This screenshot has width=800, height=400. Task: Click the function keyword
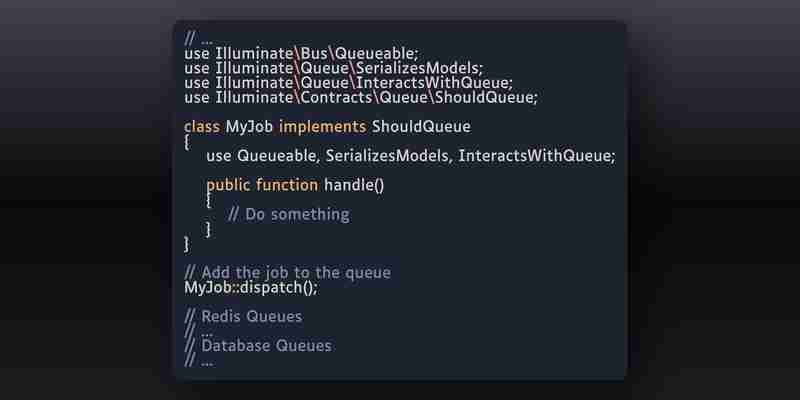point(287,185)
